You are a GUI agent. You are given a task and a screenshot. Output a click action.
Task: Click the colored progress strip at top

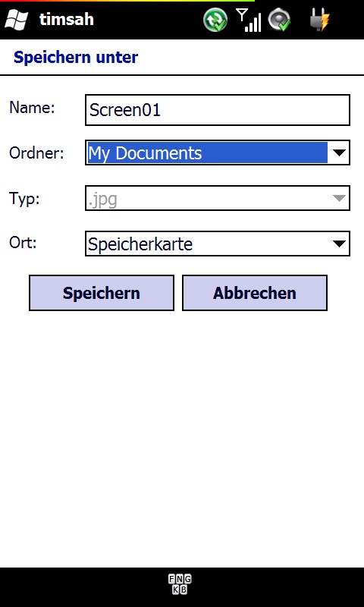[127, 1]
